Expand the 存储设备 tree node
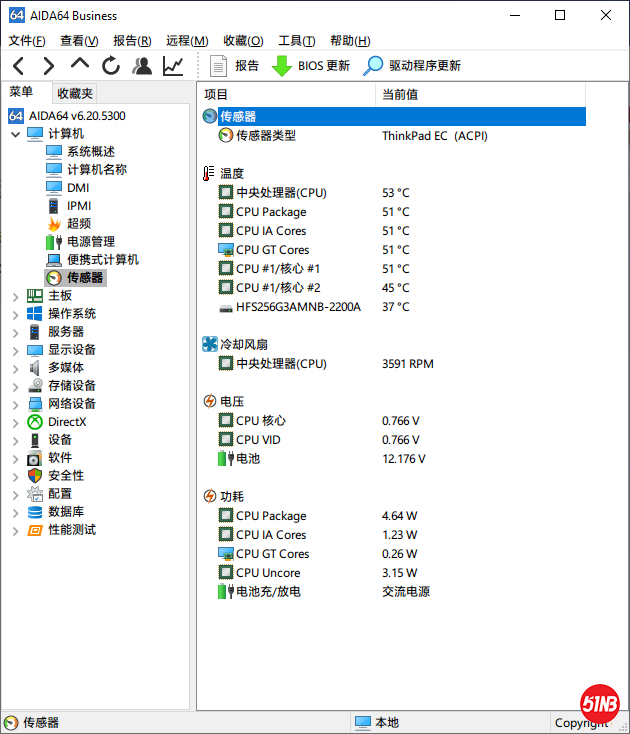The image size is (630, 734). 15,386
